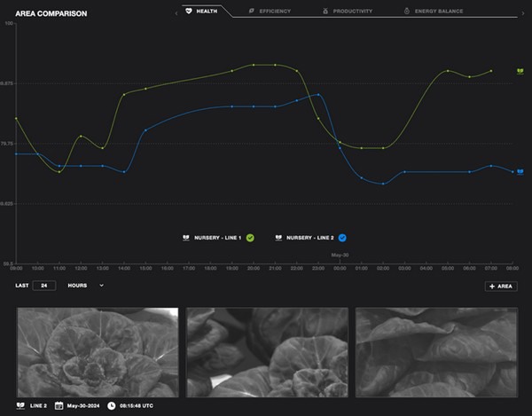
Task: Click the Health heart icon
Action: (189, 12)
